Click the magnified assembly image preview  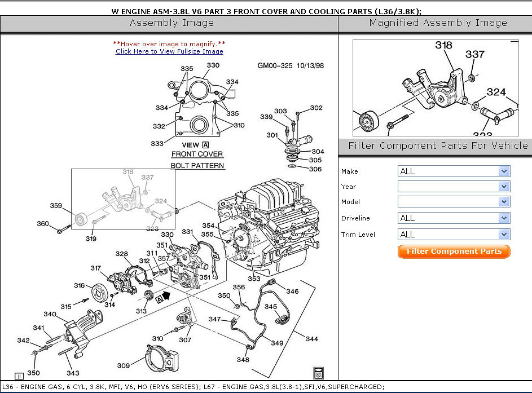tap(435, 87)
